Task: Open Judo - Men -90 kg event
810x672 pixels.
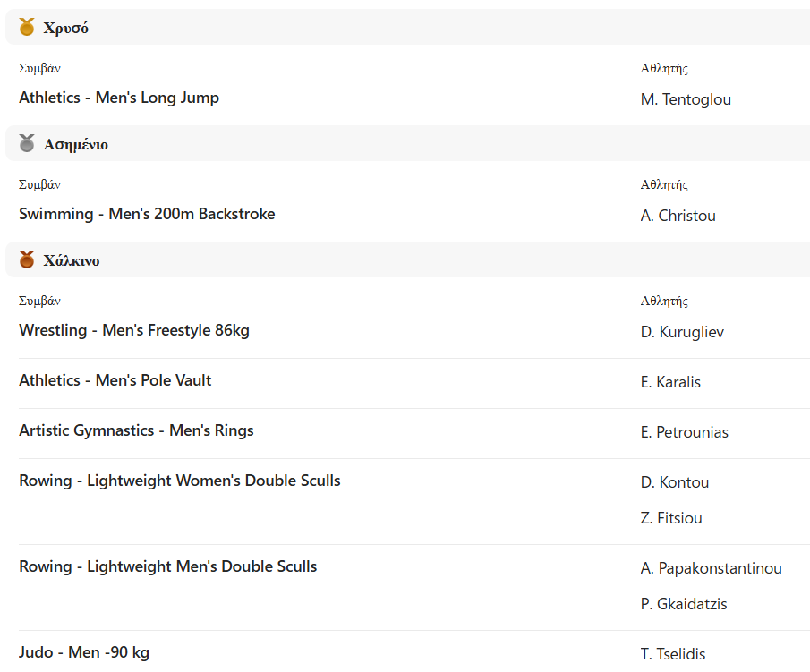Action: click(x=84, y=652)
